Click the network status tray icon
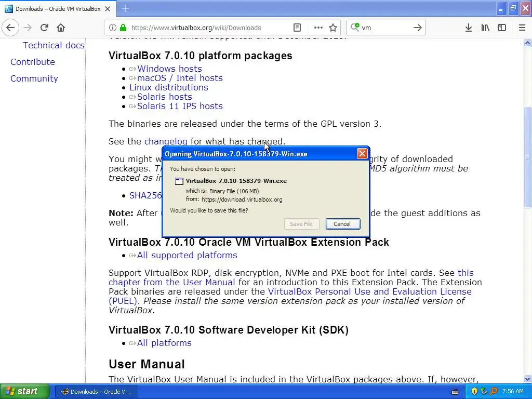 (x=484, y=391)
